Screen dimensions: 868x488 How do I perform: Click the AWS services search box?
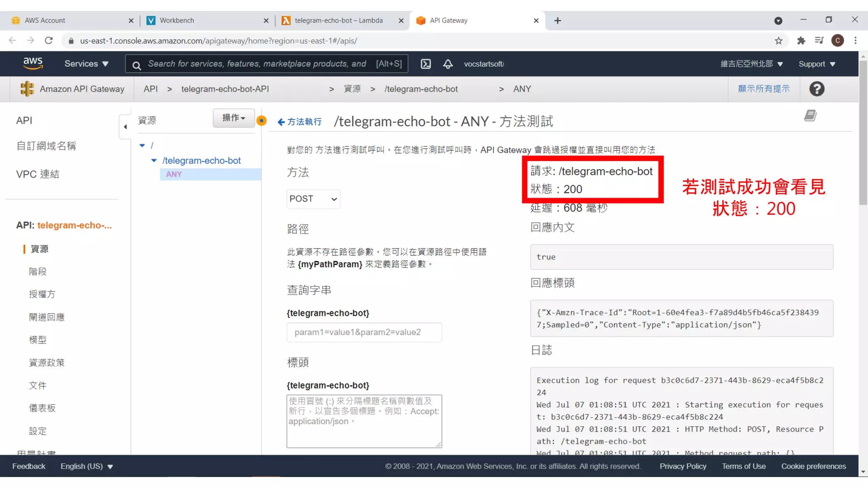(x=267, y=64)
